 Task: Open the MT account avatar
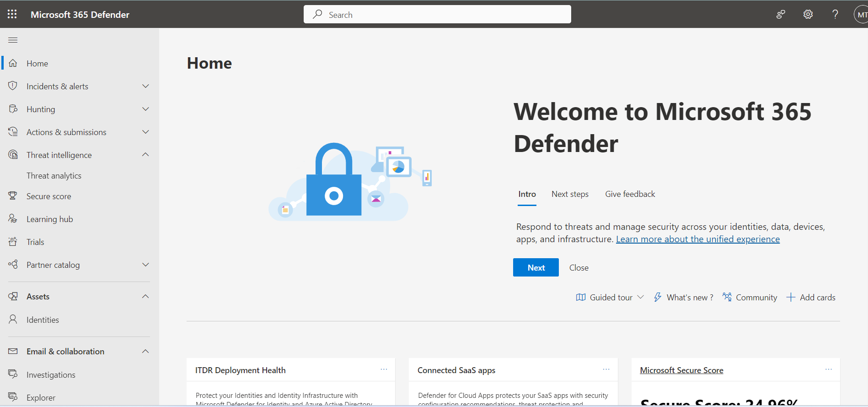[861, 15]
